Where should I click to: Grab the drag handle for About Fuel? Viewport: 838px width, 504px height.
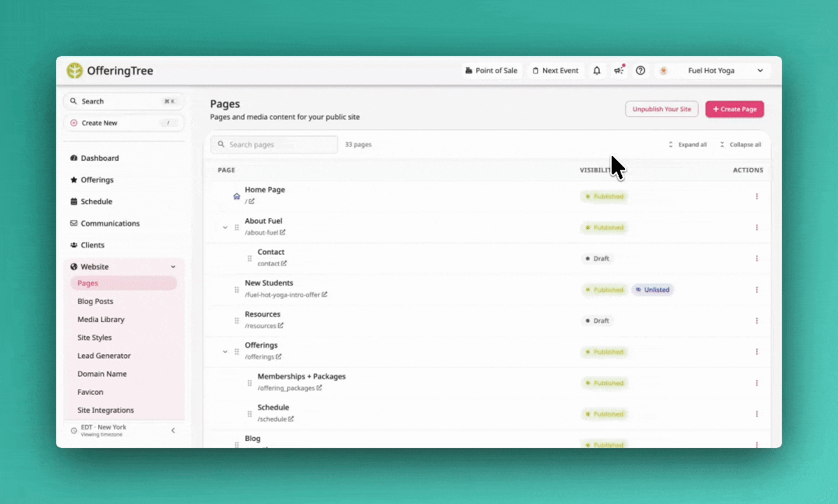[237, 227]
